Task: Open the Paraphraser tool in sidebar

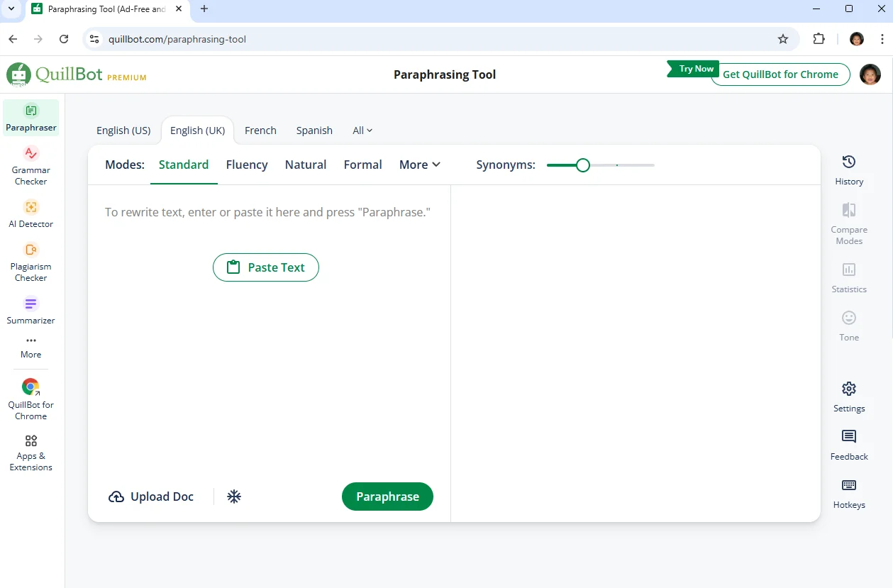Action: pyautogui.click(x=31, y=118)
